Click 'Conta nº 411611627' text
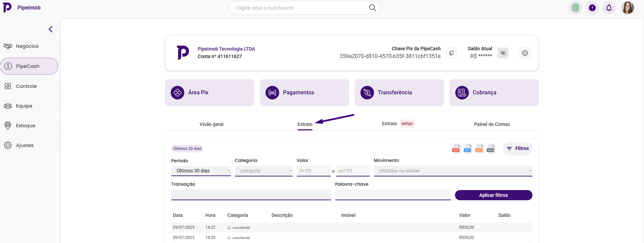The height and width of the screenshot is (243, 644). [x=220, y=56]
